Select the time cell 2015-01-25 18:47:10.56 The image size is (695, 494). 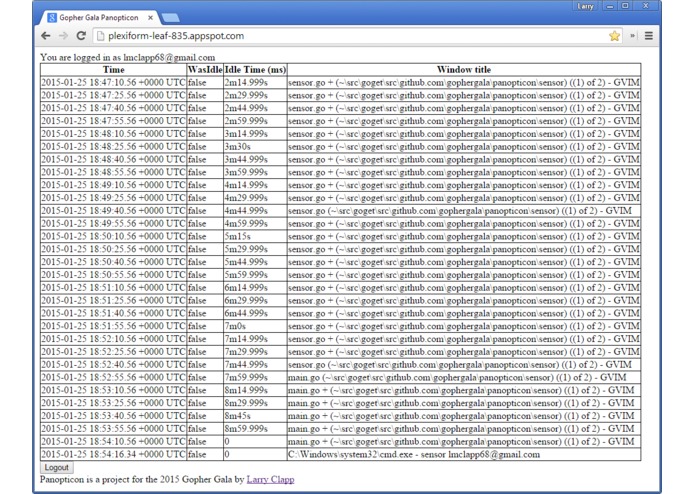coord(113,82)
